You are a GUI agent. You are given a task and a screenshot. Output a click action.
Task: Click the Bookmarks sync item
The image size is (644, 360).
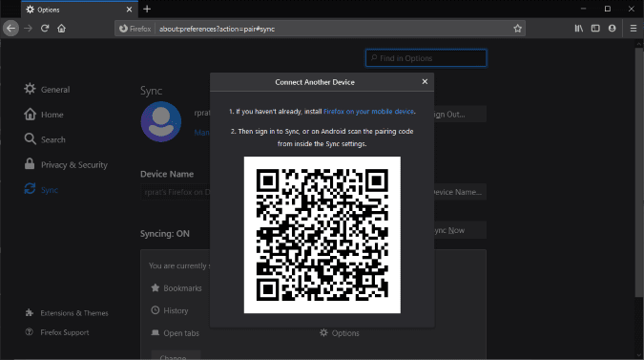177,288
